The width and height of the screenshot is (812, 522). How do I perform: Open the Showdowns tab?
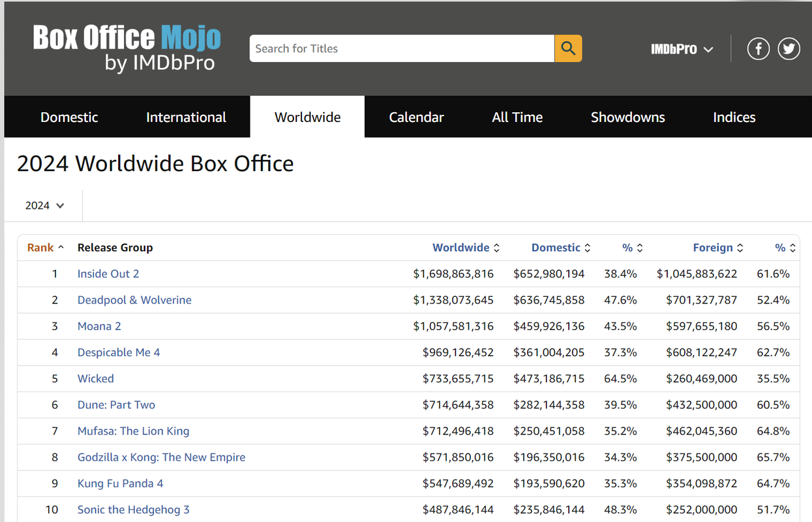pyautogui.click(x=627, y=117)
